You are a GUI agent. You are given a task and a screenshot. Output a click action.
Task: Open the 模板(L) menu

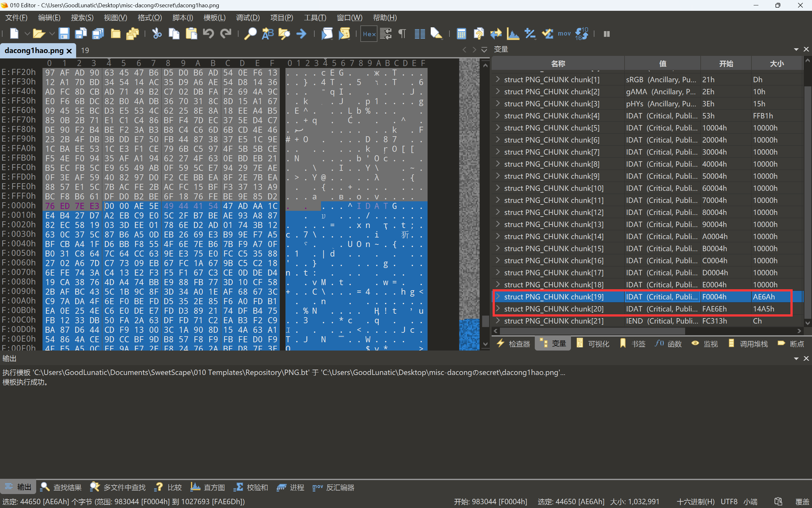click(x=214, y=17)
